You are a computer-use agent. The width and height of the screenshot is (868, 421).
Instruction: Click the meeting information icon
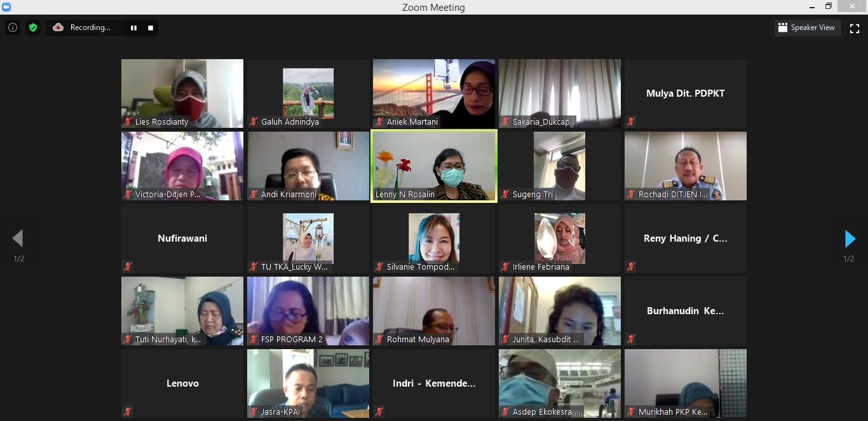tap(13, 28)
